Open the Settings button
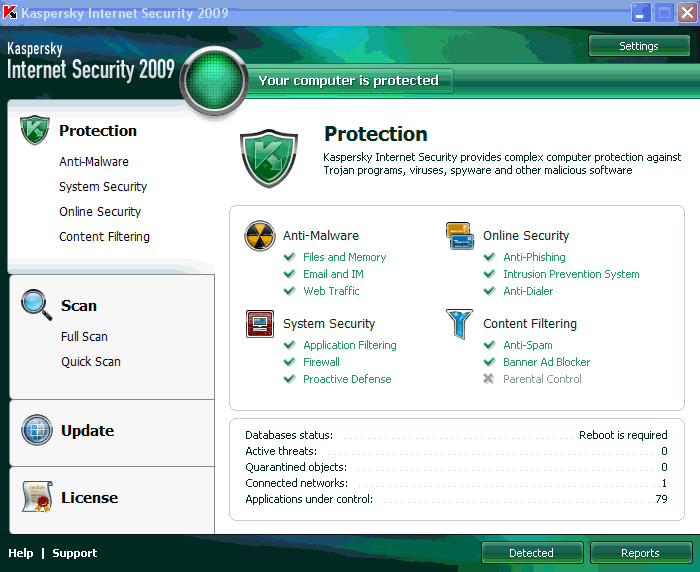Image resolution: width=700 pixels, height=572 pixels. (639, 46)
